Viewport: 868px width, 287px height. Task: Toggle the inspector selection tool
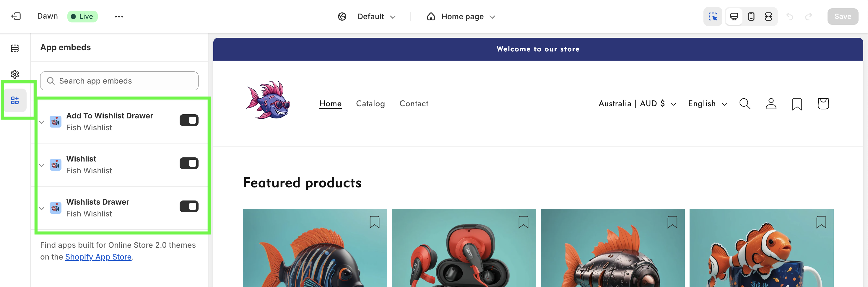712,17
